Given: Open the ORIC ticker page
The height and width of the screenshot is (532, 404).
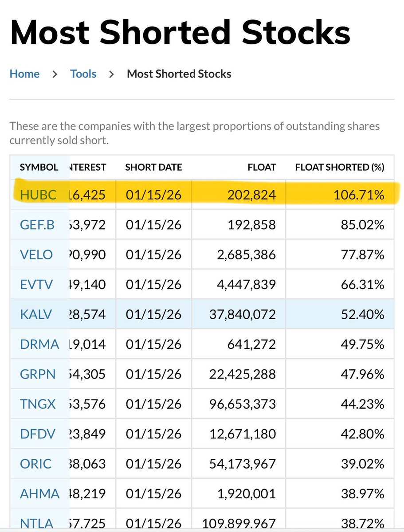Looking at the screenshot, I should coord(36,464).
